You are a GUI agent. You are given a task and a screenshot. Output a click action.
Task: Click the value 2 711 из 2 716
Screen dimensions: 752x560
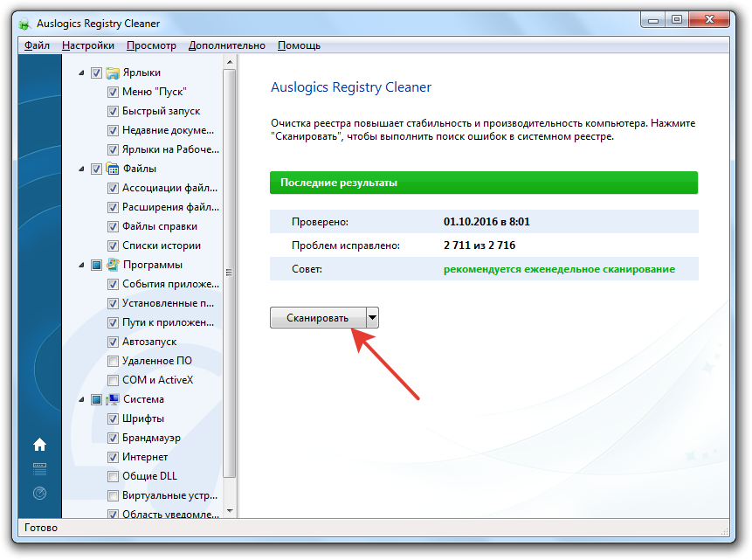(479, 245)
